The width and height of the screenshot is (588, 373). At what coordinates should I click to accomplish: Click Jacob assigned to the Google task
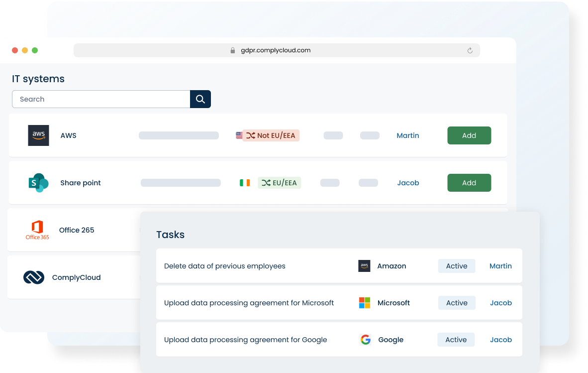click(500, 339)
